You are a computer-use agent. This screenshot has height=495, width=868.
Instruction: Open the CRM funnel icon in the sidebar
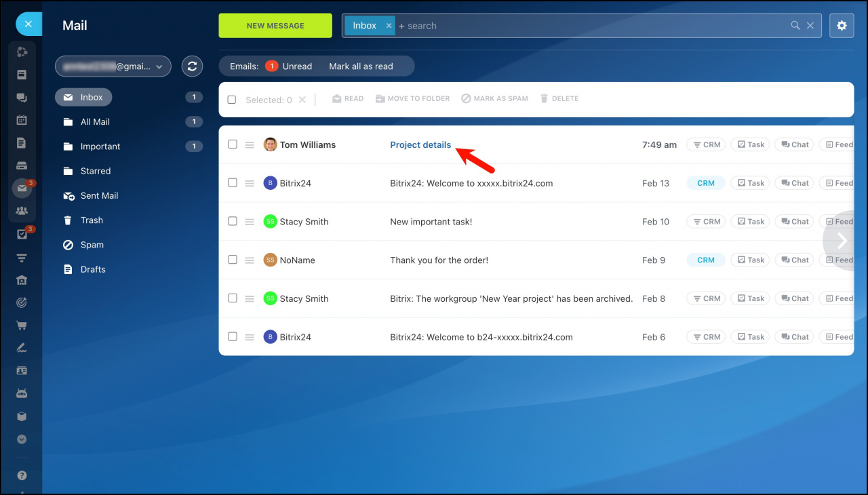22,258
